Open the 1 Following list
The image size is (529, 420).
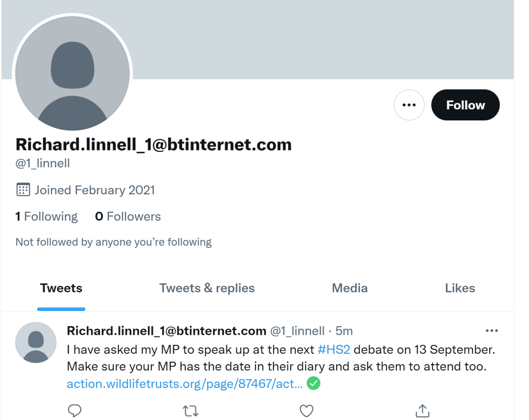47,216
